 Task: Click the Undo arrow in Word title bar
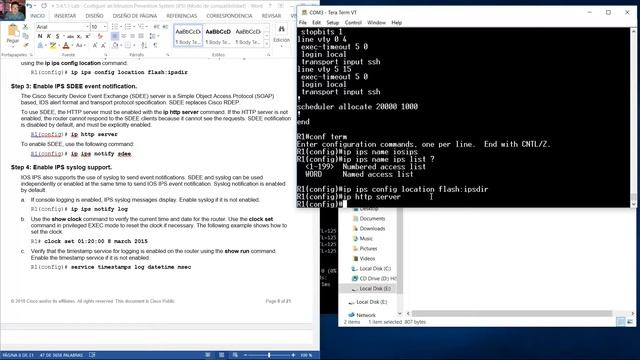(29, 6)
